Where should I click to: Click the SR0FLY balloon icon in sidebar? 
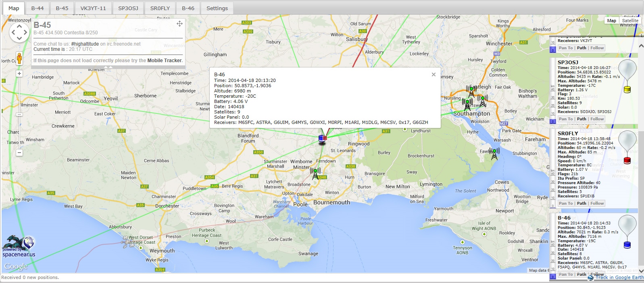coord(627,147)
